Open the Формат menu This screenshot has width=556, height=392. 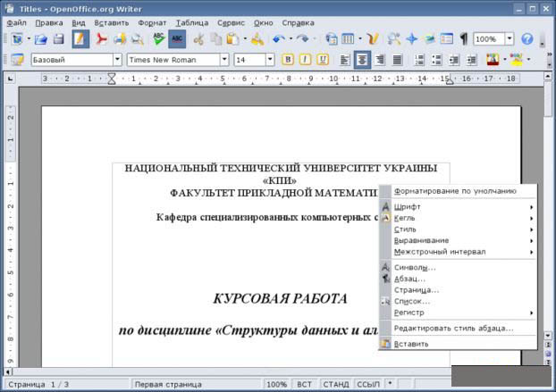152,23
